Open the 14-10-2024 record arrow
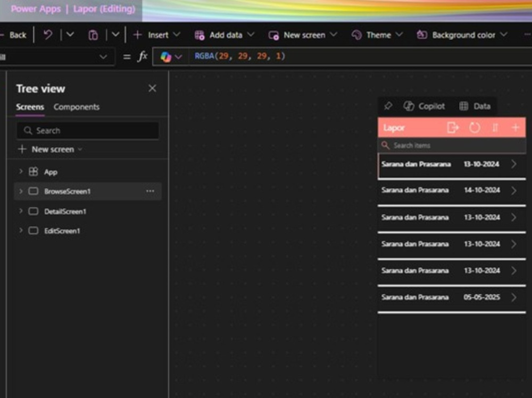Image resolution: width=532 pixels, height=398 pixels. click(514, 191)
